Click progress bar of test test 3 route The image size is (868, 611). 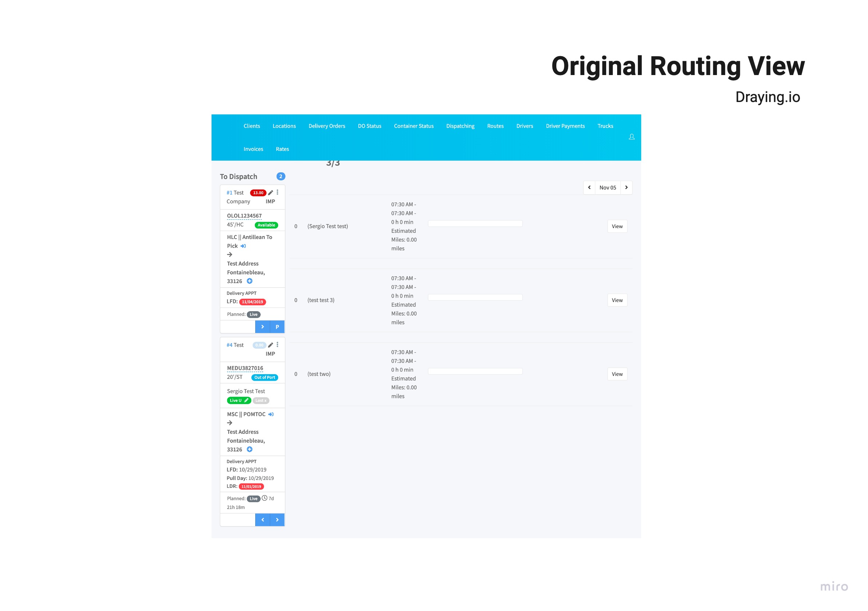[x=475, y=297]
